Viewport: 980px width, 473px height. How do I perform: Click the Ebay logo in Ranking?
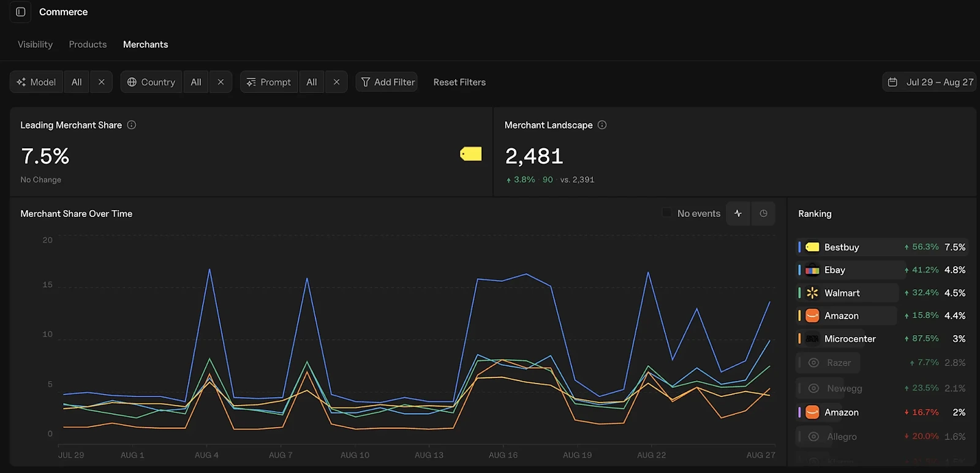coord(812,270)
